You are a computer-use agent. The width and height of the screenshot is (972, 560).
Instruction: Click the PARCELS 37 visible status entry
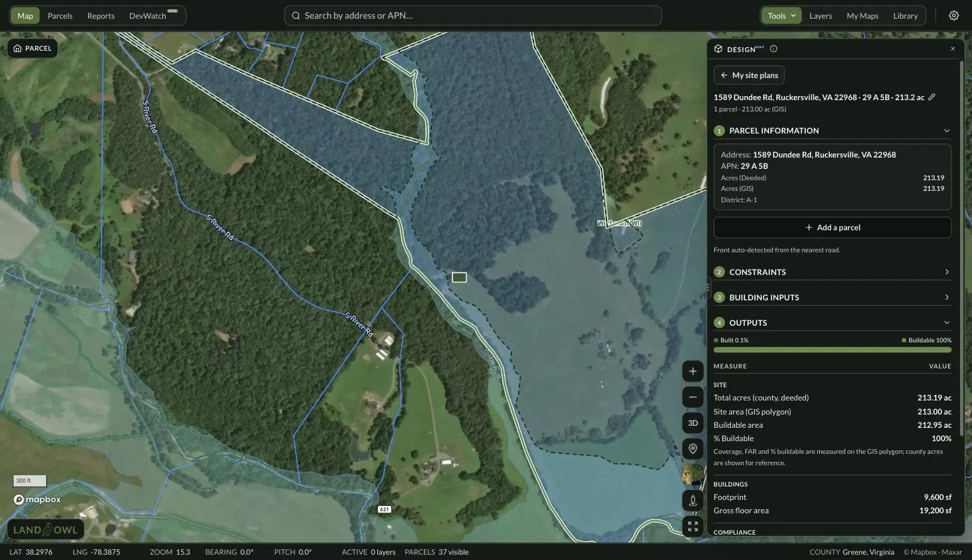pyautogui.click(x=437, y=552)
